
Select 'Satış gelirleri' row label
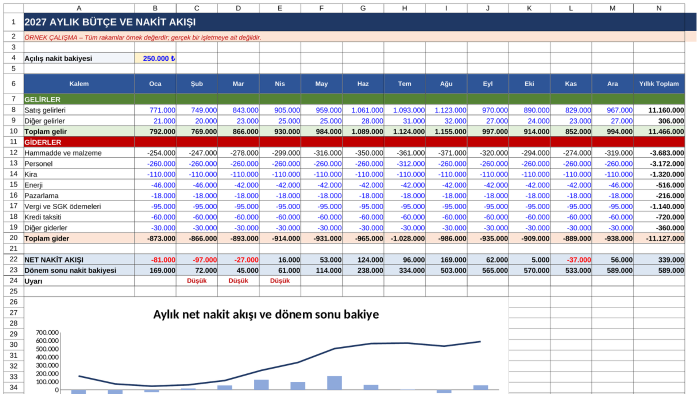[x=79, y=110]
